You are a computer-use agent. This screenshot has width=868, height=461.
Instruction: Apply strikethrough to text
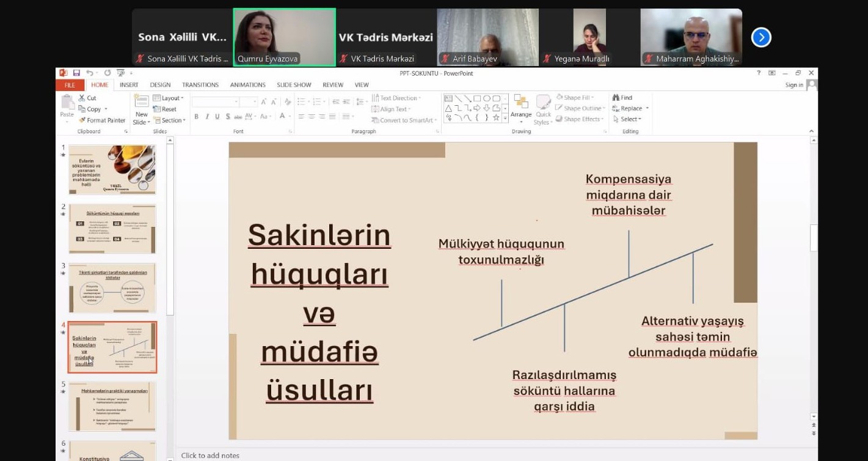(238, 116)
